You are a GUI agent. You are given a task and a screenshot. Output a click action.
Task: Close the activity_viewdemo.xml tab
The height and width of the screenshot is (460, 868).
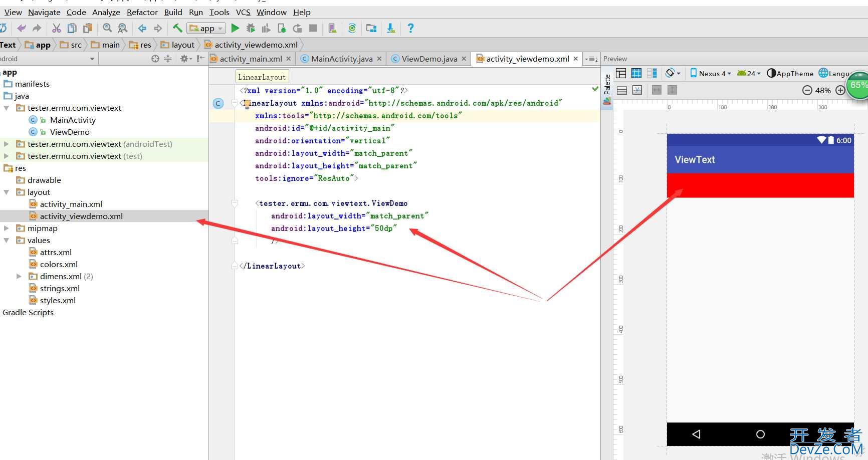click(x=575, y=59)
